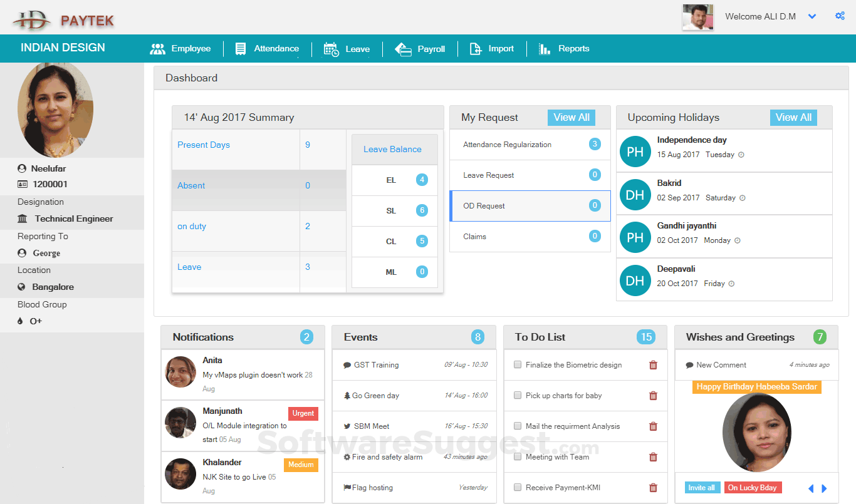The image size is (856, 504).
Task: Click the left arrow beside Invite all section
Action: pyautogui.click(x=810, y=488)
